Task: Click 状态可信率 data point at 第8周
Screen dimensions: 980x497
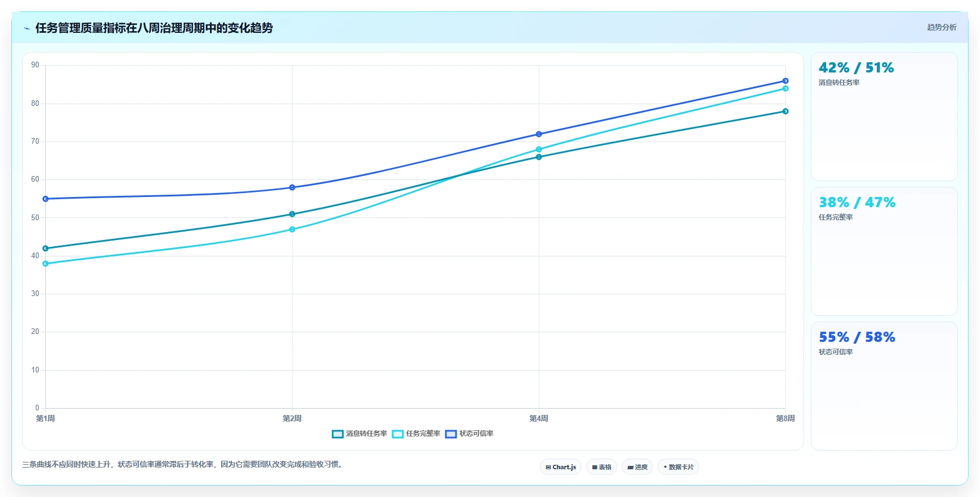Action: (x=785, y=81)
